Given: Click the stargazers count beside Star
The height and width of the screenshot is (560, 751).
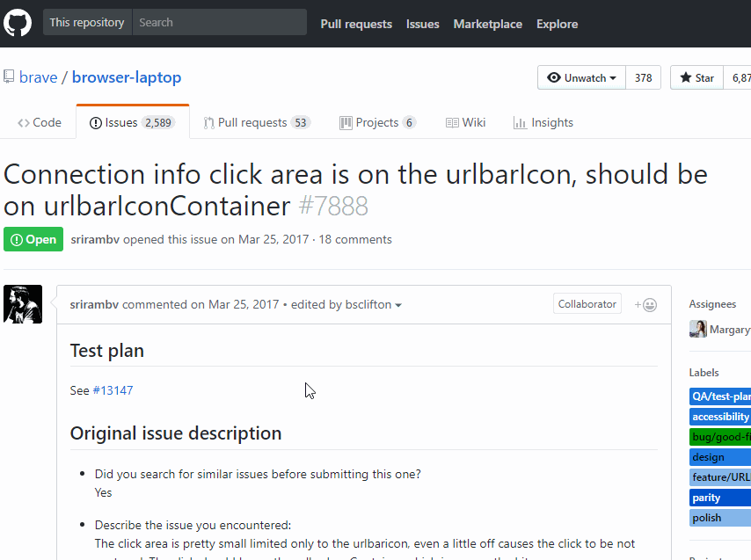Looking at the screenshot, I should click(x=738, y=77).
